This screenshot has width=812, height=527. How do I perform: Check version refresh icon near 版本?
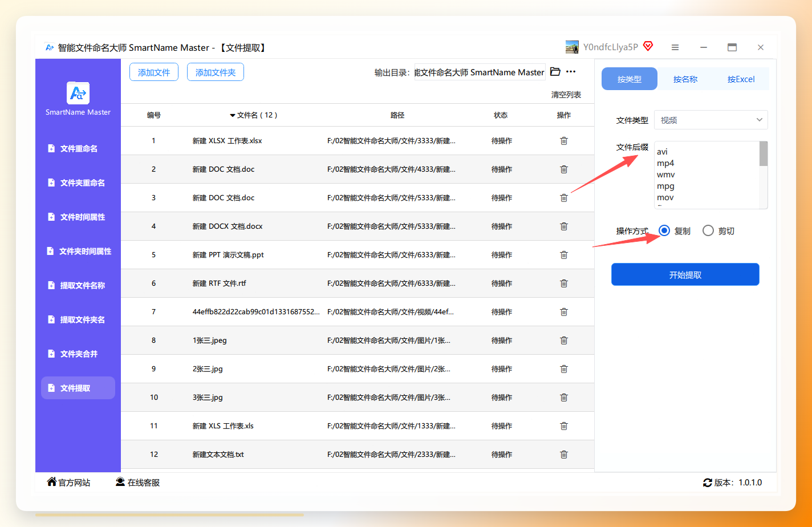tap(708, 483)
